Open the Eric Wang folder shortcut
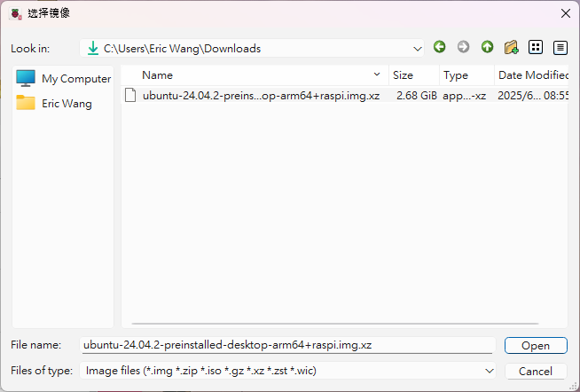 click(x=55, y=103)
